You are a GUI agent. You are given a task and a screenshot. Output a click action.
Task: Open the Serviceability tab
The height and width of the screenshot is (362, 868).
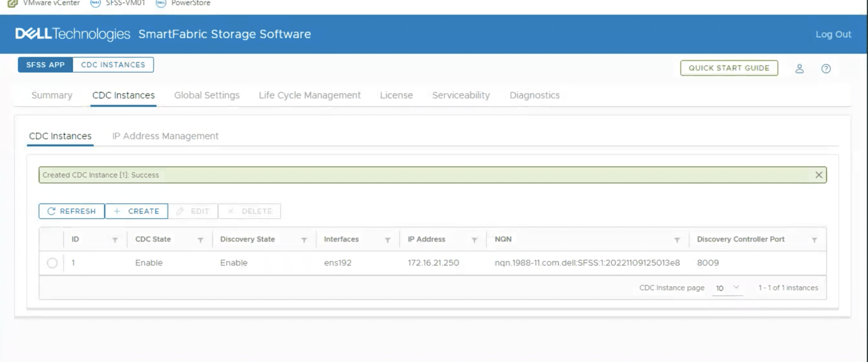click(461, 95)
